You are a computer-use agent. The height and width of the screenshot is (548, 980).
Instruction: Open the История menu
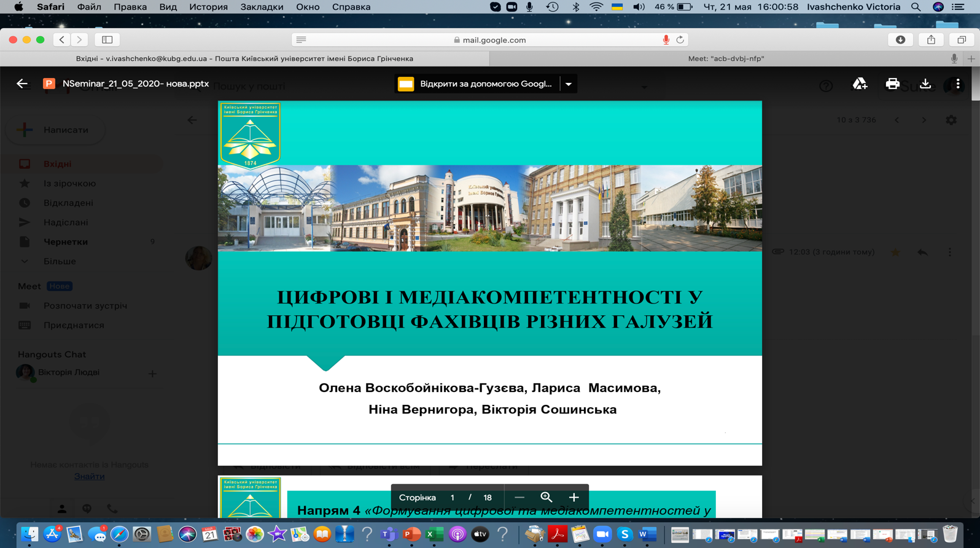pos(208,7)
